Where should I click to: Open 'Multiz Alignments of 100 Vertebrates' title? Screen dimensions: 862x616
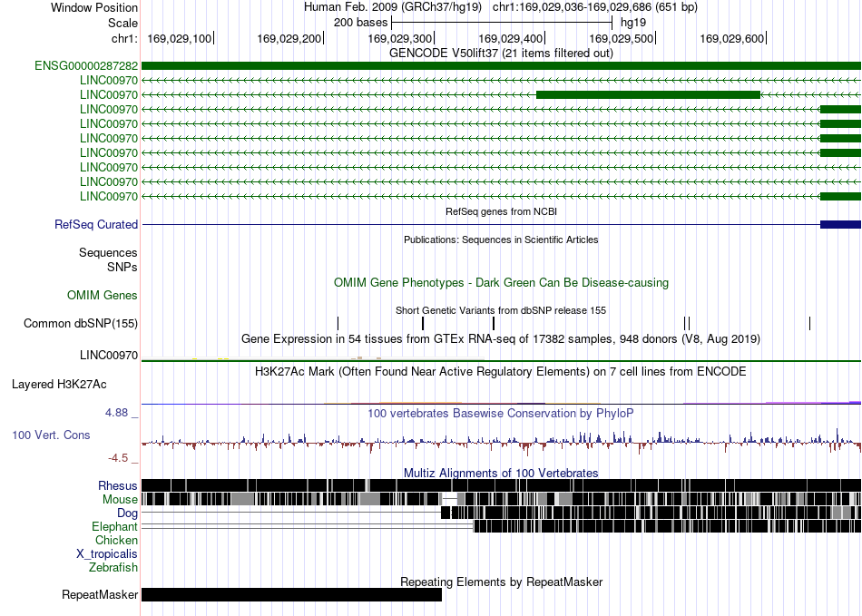501,474
